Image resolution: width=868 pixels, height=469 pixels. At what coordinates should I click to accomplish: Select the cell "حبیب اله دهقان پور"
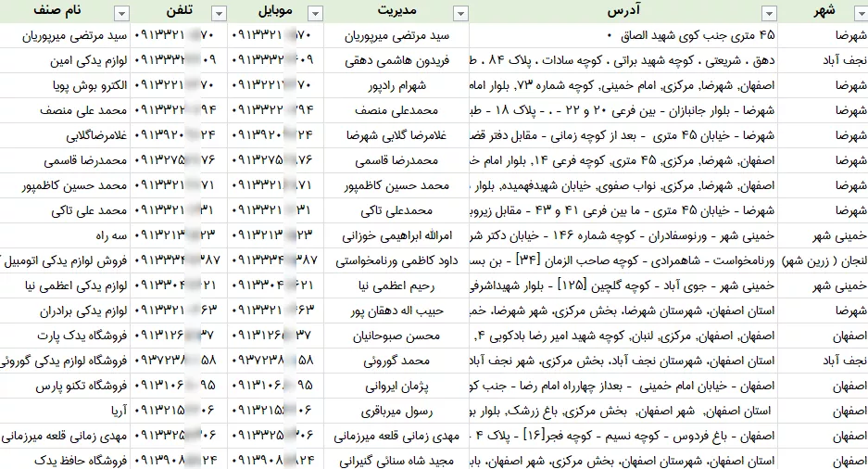pos(396,311)
